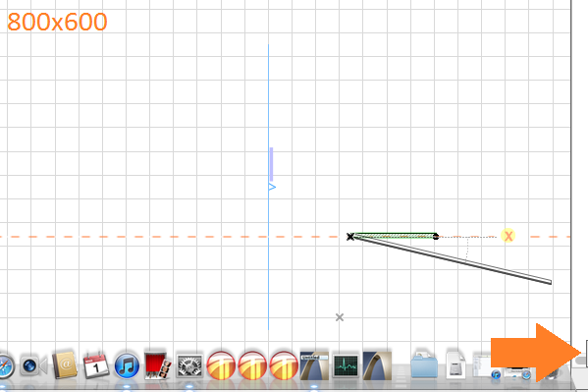Open the Address Book app
Screen dimensions: 588x392
[x=65, y=364]
